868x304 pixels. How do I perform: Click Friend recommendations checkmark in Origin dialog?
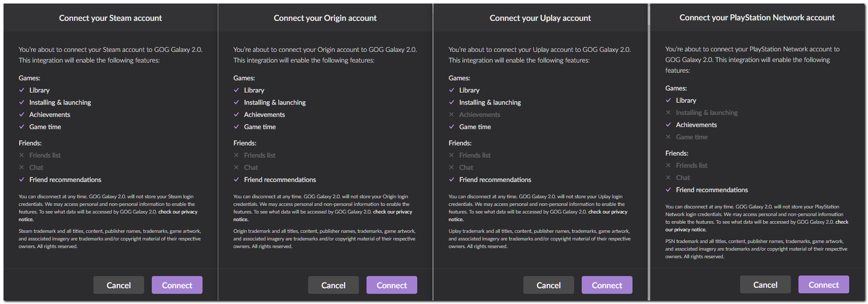click(x=237, y=179)
